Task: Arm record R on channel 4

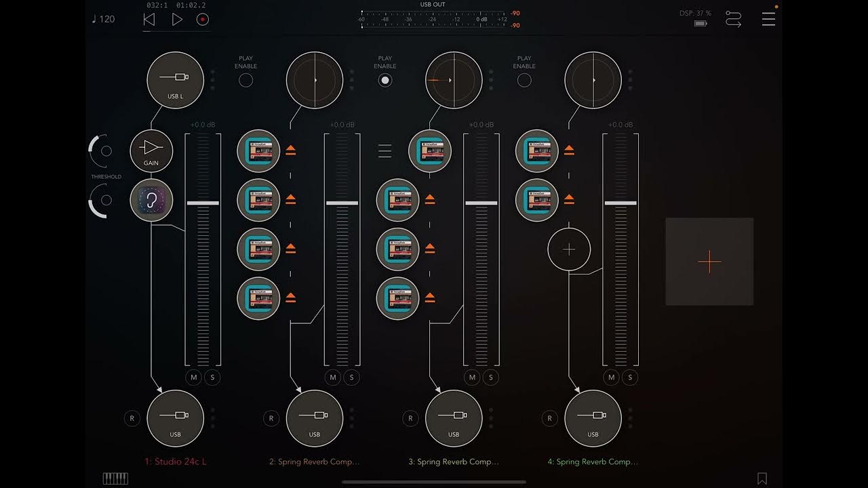Action: (x=550, y=419)
